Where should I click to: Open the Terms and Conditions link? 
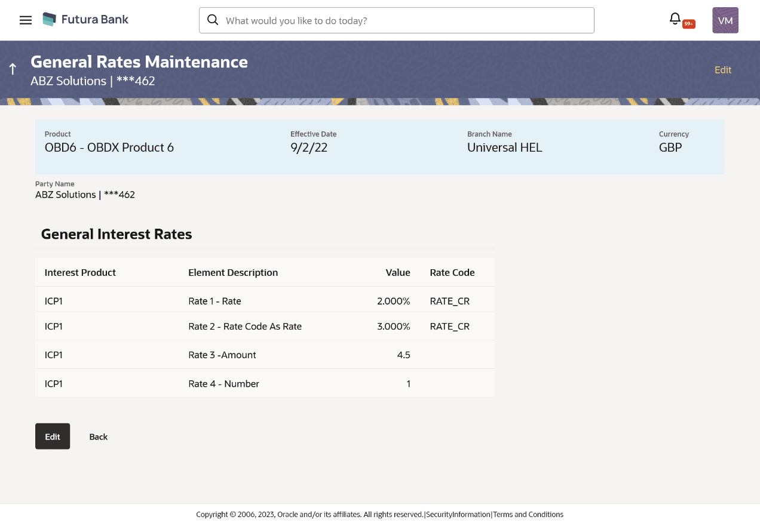click(x=528, y=514)
